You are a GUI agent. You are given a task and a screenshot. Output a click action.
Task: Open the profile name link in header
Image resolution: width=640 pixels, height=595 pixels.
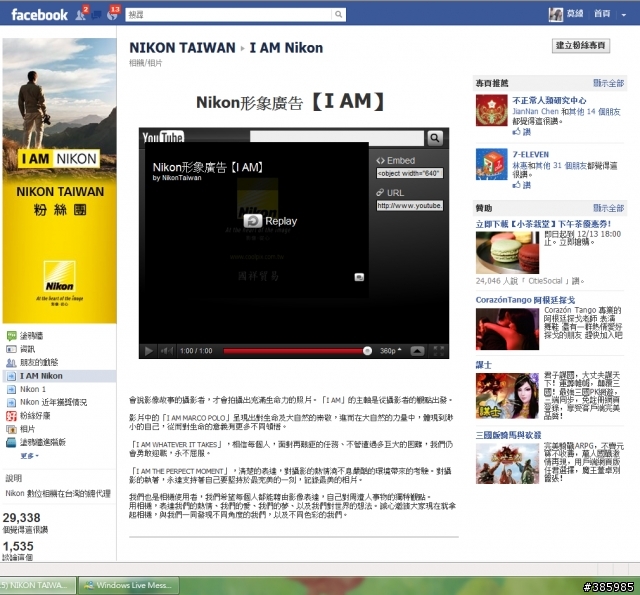(575, 14)
